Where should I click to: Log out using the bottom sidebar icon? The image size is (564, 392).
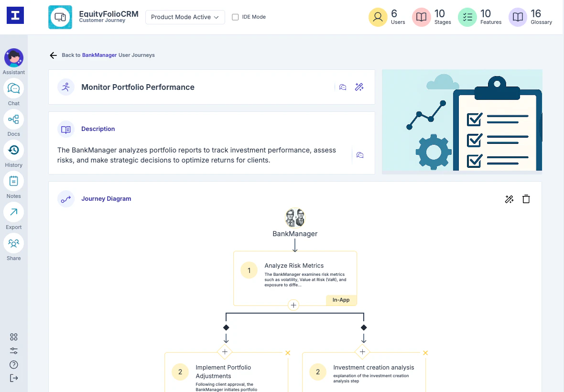coord(13,379)
